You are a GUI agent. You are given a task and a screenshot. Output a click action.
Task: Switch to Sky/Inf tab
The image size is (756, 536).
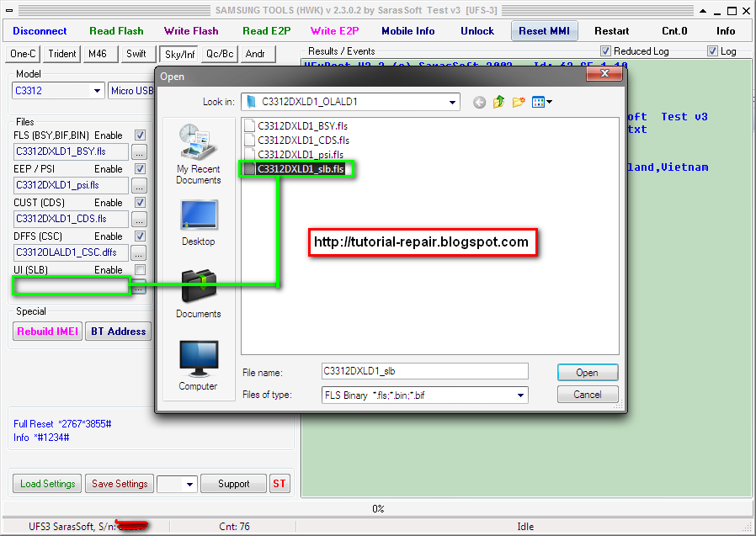click(179, 55)
